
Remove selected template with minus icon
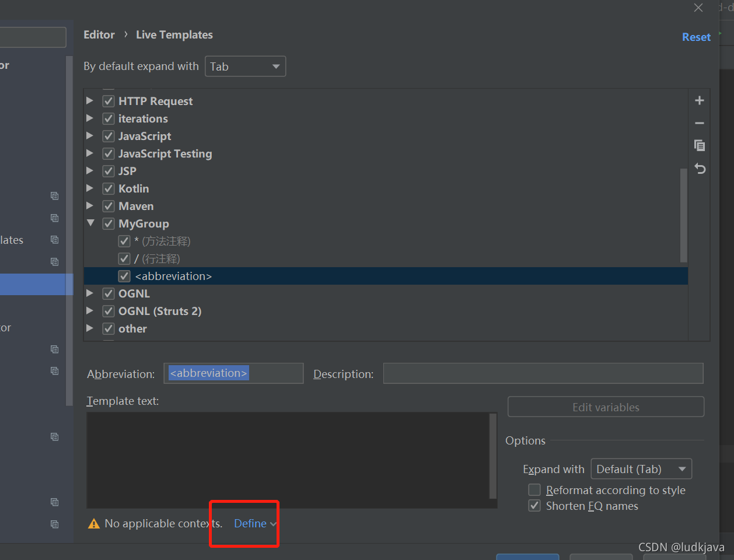tap(700, 123)
